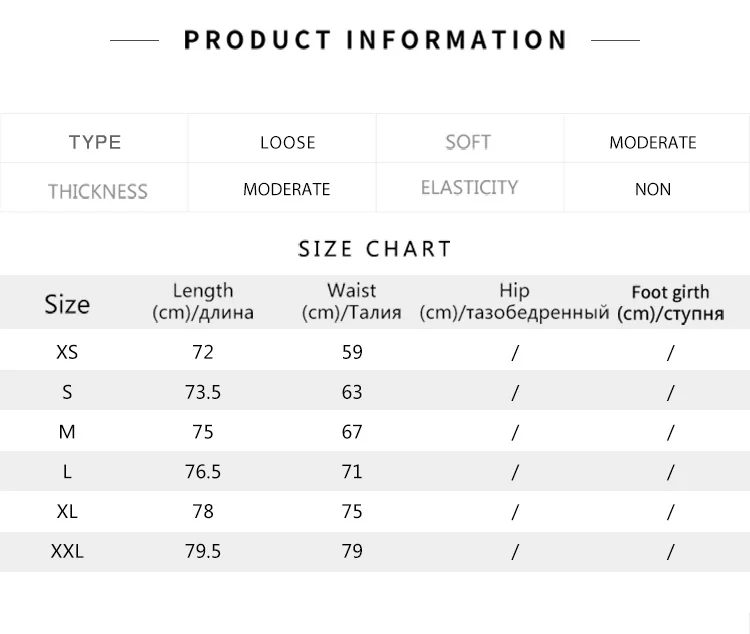Click the XS size row label

pos(67,352)
